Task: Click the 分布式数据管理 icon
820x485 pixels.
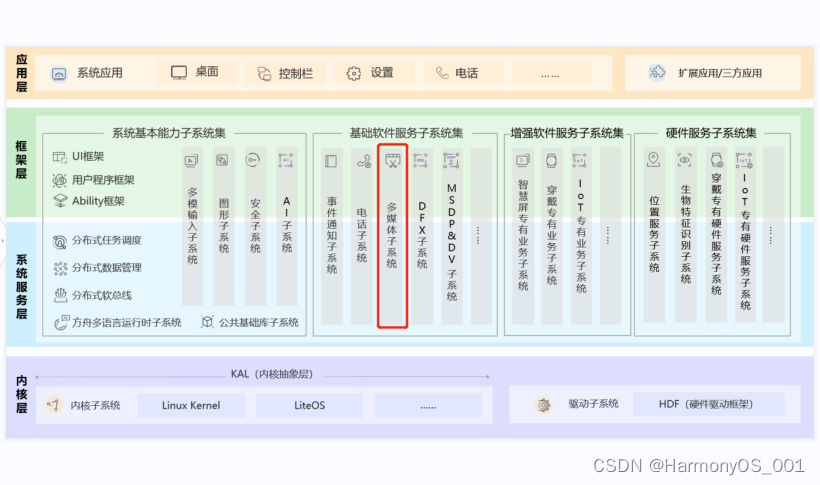Action: point(60,268)
